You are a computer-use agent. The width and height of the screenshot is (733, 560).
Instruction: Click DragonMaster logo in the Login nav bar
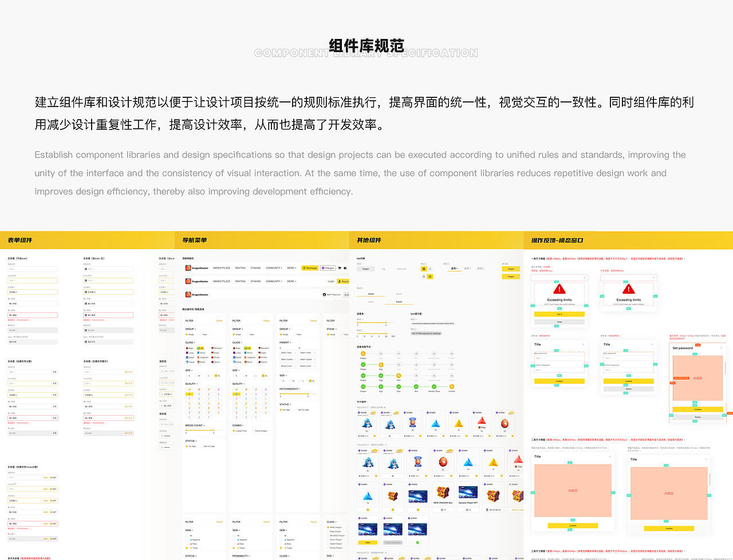coord(196,281)
